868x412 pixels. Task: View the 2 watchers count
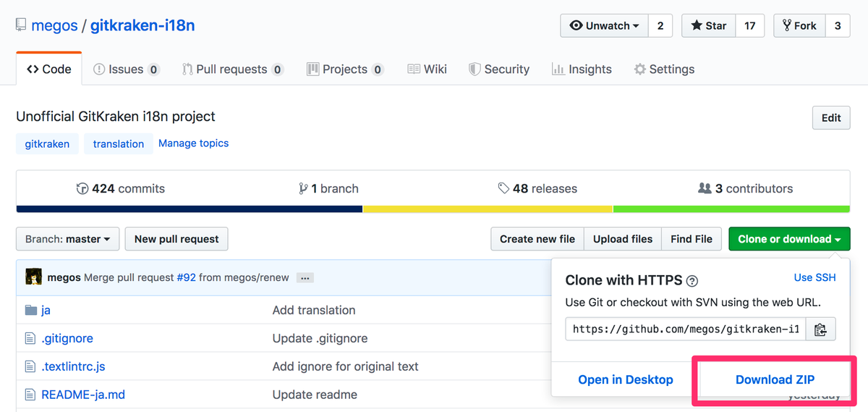click(660, 25)
